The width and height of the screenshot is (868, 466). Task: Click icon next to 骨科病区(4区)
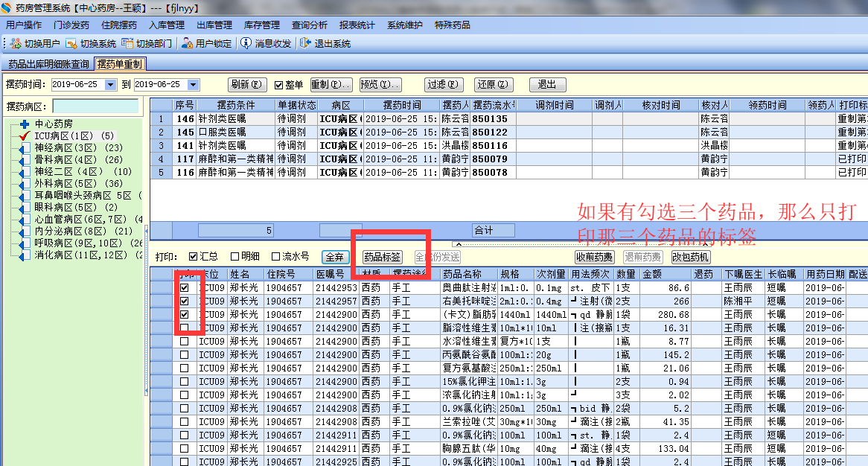coord(25,160)
